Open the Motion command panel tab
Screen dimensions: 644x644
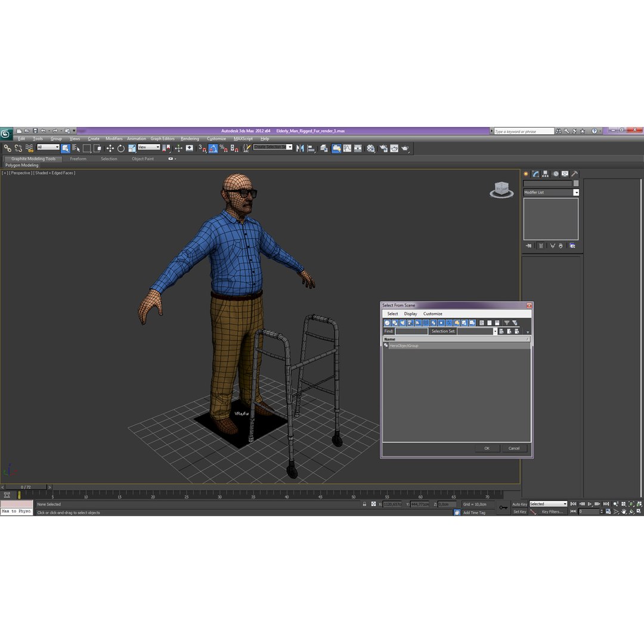click(556, 174)
